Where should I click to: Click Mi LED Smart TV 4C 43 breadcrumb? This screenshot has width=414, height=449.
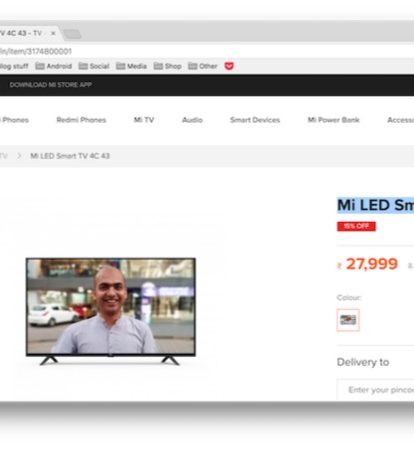click(70, 156)
